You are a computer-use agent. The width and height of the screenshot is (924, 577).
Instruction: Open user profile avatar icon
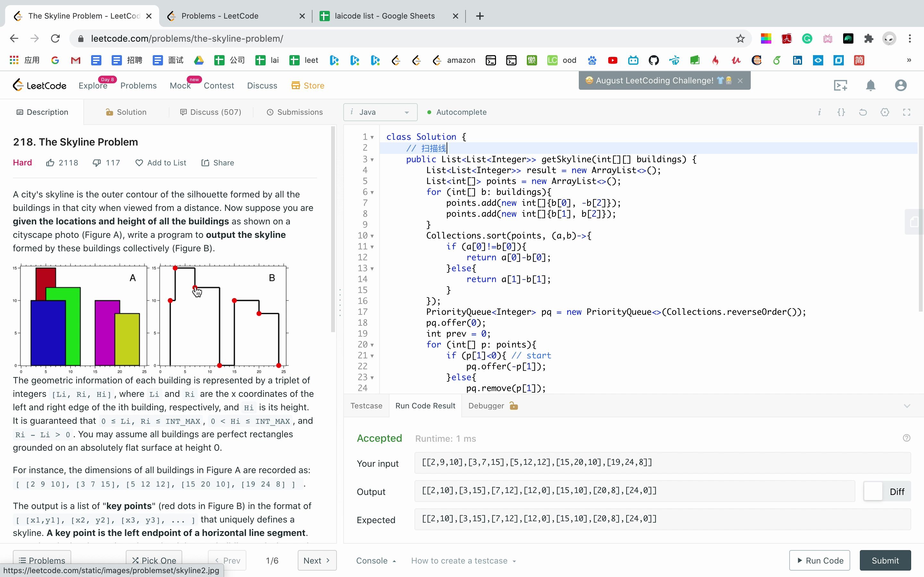pos(900,86)
